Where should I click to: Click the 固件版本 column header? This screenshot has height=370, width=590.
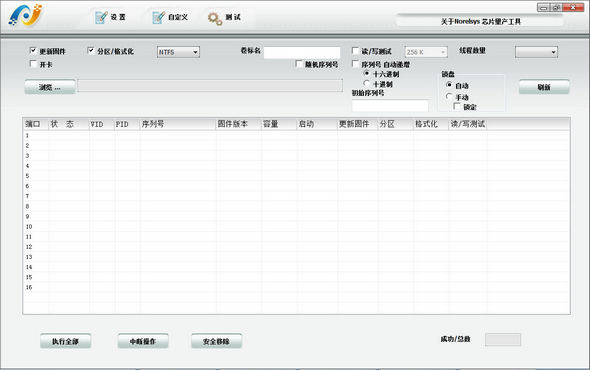point(239,124)
